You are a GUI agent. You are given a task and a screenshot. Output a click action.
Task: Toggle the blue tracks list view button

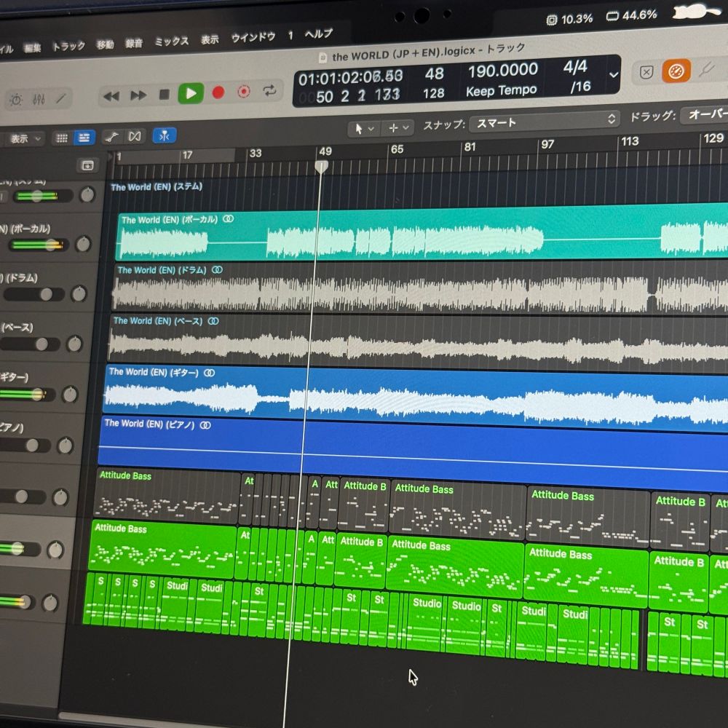click(x=84, y=138)
